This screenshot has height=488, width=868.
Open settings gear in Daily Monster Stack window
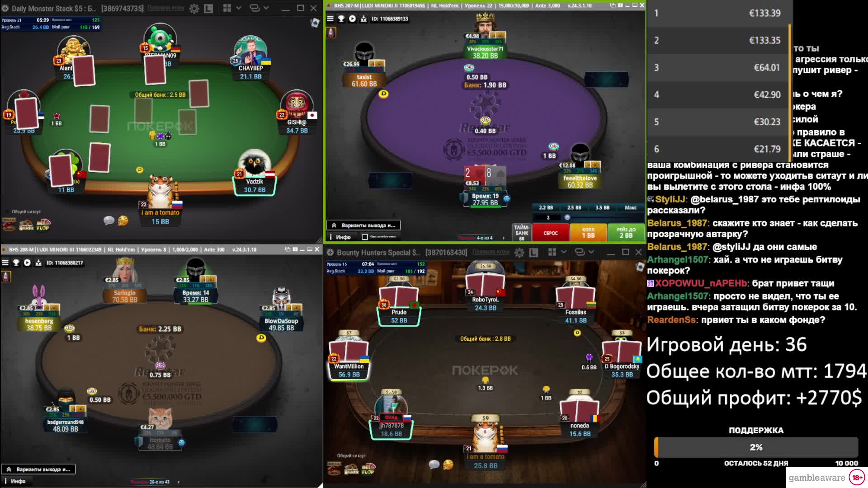[x=194, y=8]
